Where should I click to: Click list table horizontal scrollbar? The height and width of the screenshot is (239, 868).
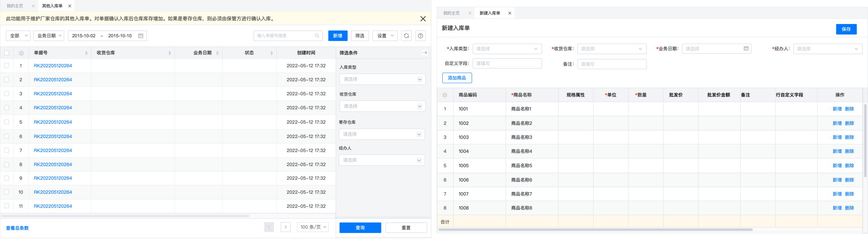click(126, 216)
